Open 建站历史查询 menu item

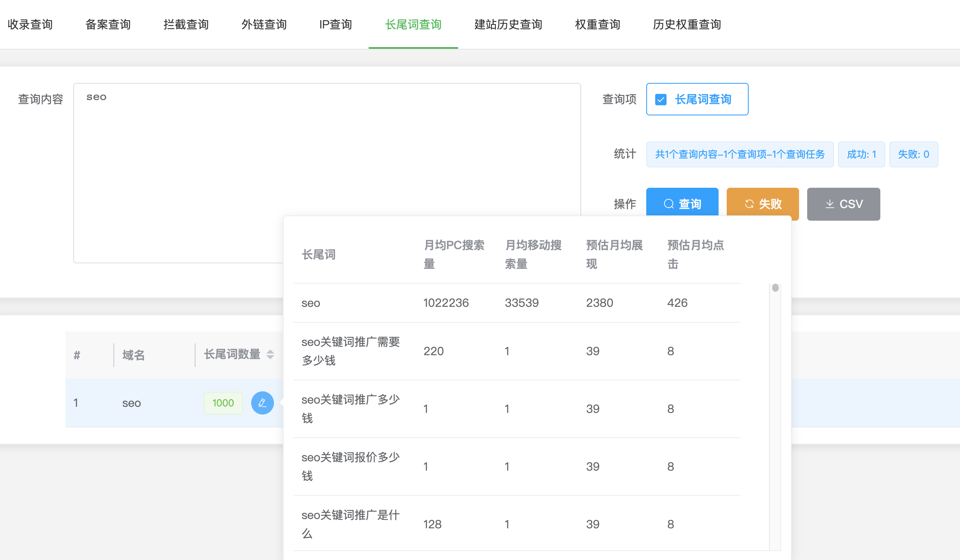click(509, 25)
